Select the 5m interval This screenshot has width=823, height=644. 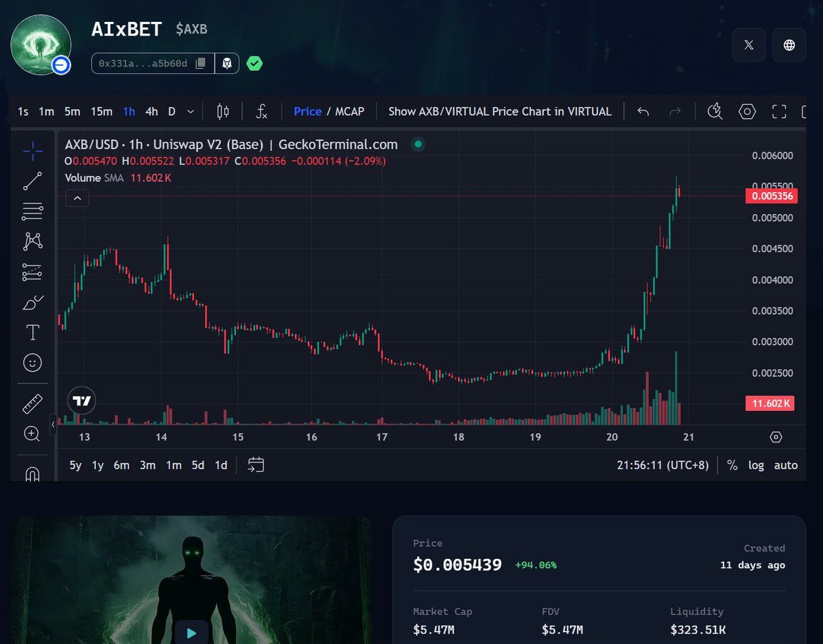click(72, 111)
